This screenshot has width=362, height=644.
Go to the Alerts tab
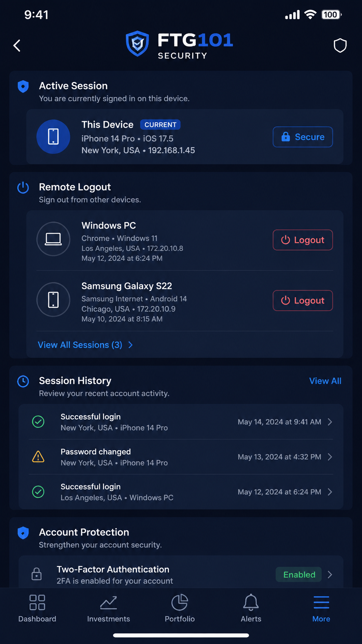[251, 608]
